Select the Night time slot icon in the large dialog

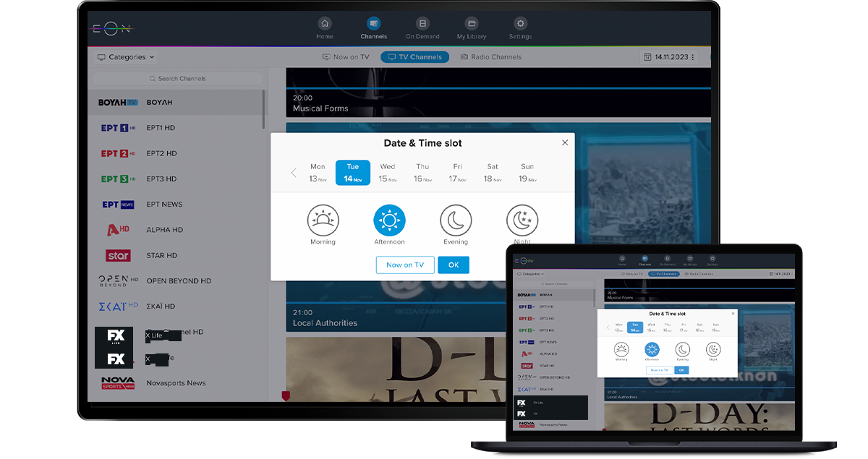522,220
